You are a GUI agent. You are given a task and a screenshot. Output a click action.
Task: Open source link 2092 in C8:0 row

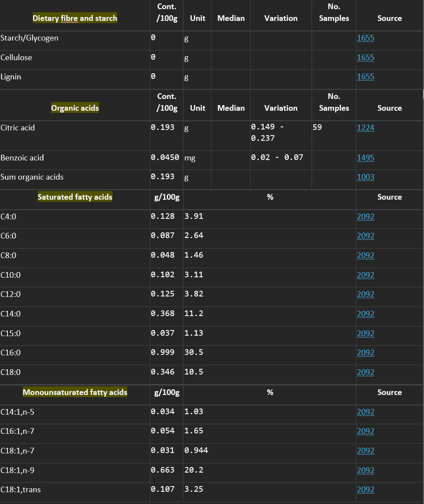[x=366, y=255]
